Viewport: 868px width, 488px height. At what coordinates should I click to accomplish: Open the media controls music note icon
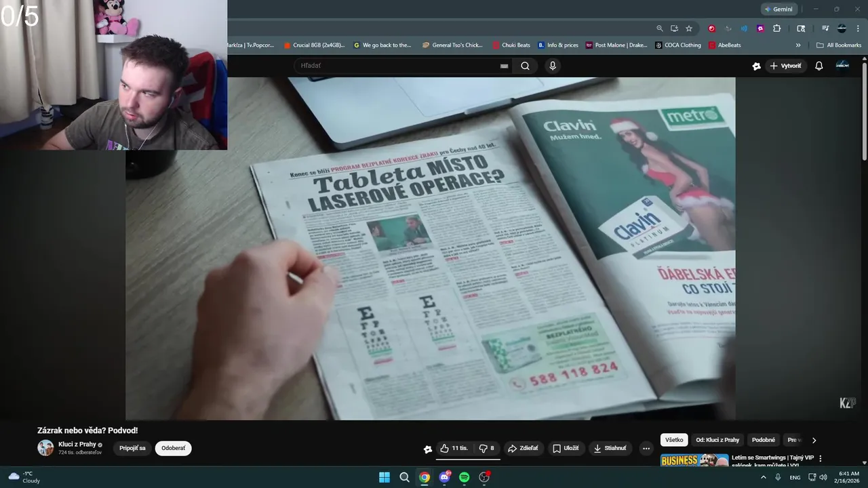[x=825, y=28]
